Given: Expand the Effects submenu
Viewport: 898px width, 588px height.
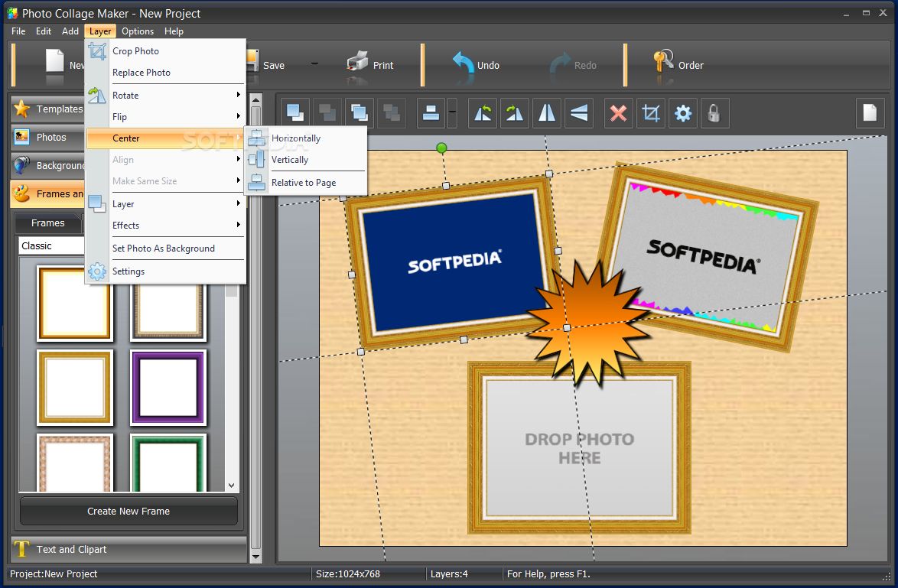Looking at the screenshot, I should click(x=165, y=225).
